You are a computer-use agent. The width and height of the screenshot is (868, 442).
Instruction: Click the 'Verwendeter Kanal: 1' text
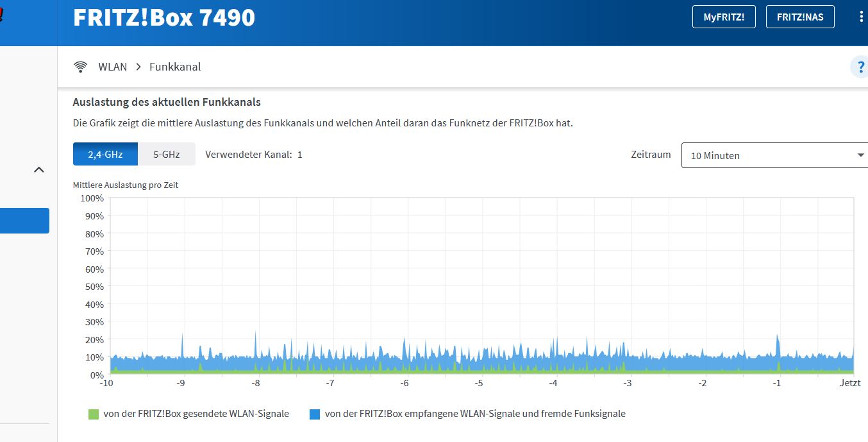tap(254, 155)
